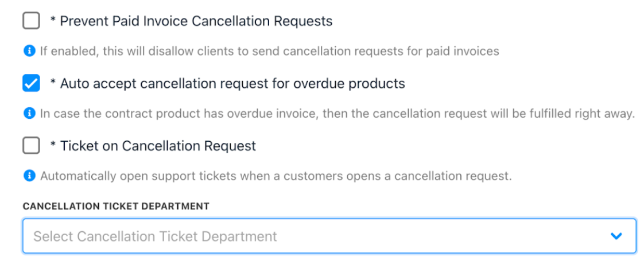Viewport: 644px width, 257px height.
Task: Click 'Auto accept cancellation request for overdue products' label
Action: [x=232, y=83]
